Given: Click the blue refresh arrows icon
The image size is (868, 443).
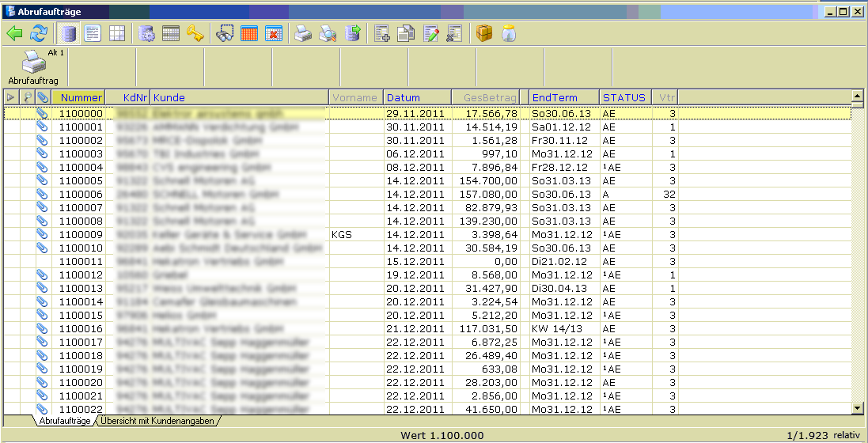Looking at the screenshot, I should click(x=38, y=33).
